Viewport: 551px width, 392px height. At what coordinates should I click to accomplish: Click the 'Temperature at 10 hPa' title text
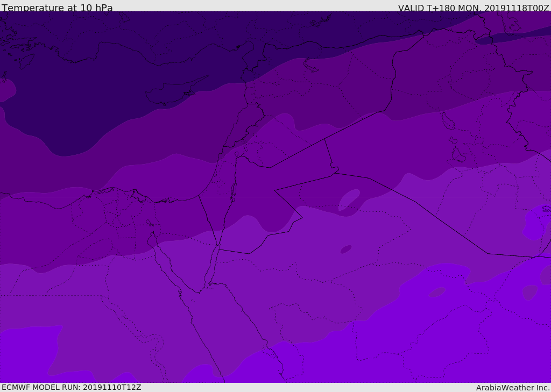57,8
